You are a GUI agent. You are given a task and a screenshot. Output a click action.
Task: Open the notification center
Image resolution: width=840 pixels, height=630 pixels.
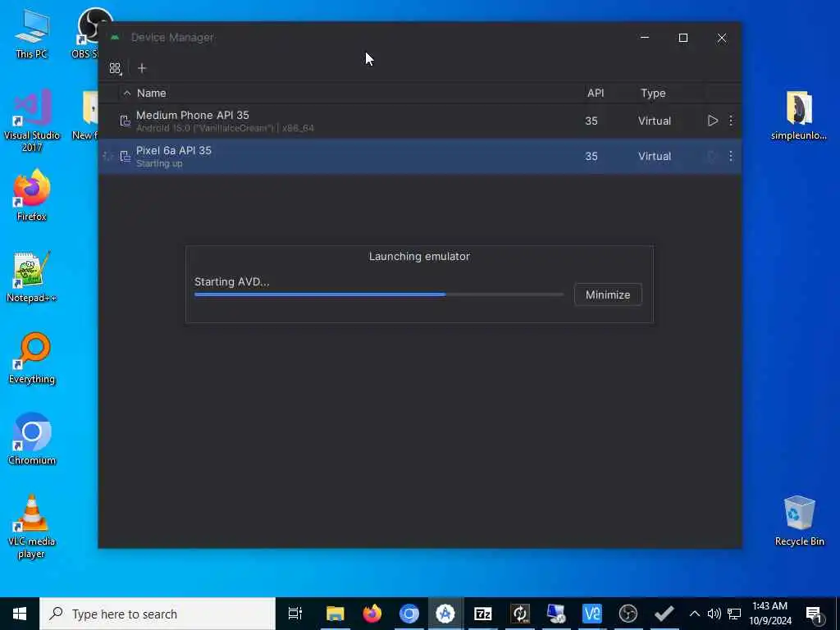pos(815,614)
